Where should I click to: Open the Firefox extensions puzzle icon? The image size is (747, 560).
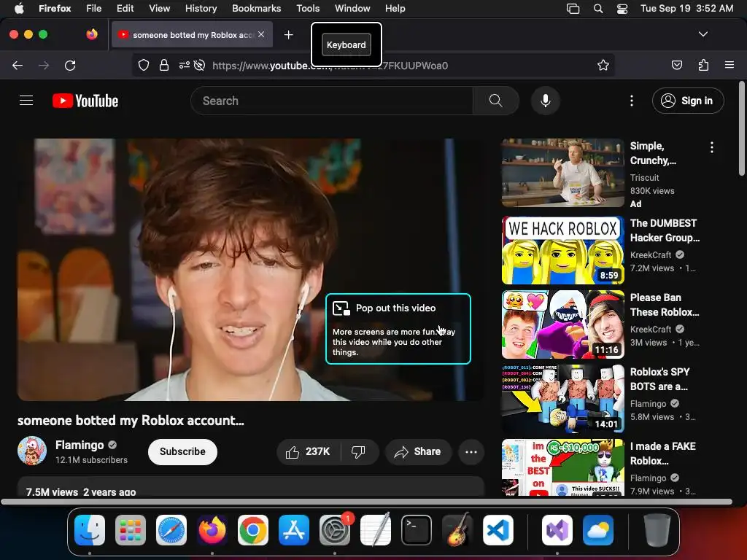703,65
